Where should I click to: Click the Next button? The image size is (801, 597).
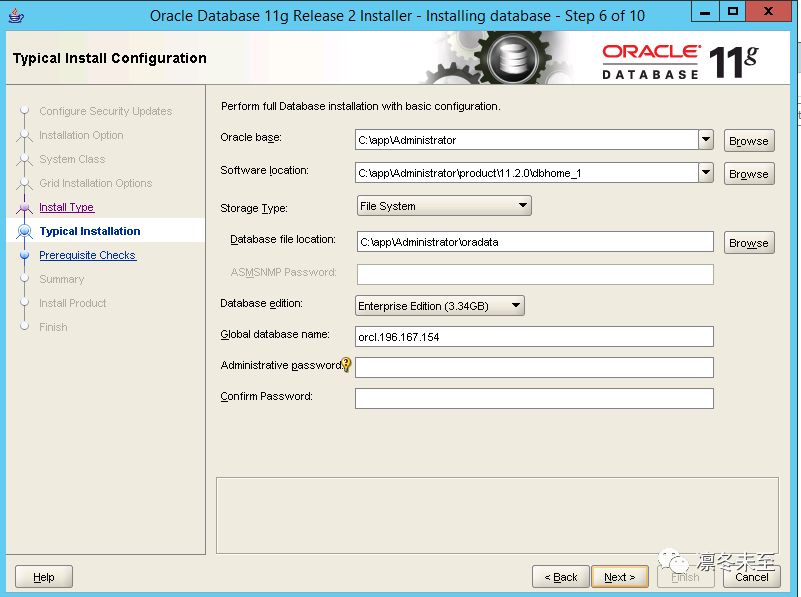coord(620,577)
